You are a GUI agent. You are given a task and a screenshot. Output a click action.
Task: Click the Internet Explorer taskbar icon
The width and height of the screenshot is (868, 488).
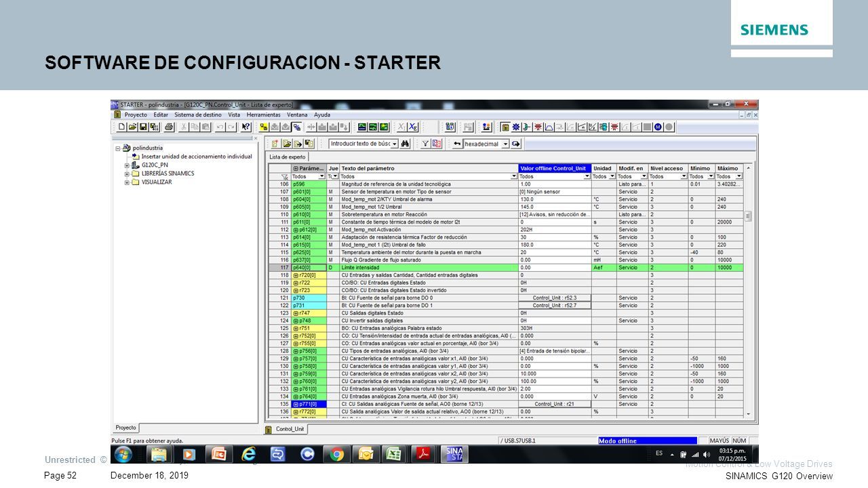pos(249,454)
